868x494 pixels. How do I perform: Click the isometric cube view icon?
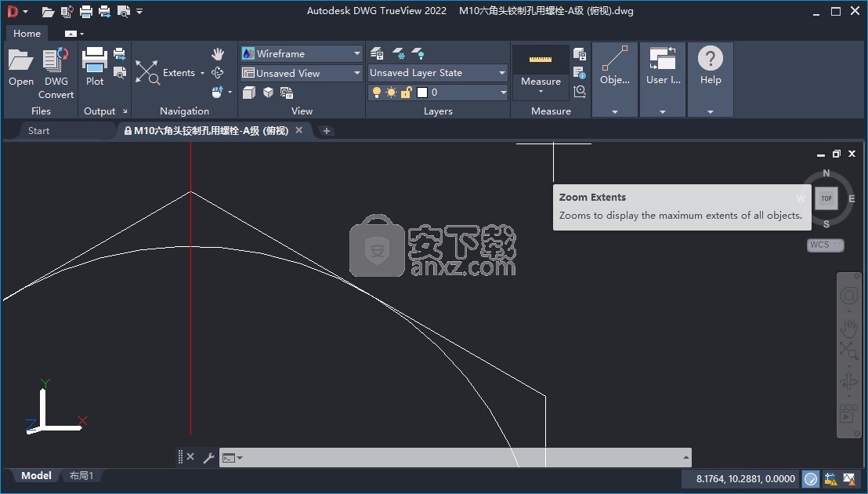[268, 93]
